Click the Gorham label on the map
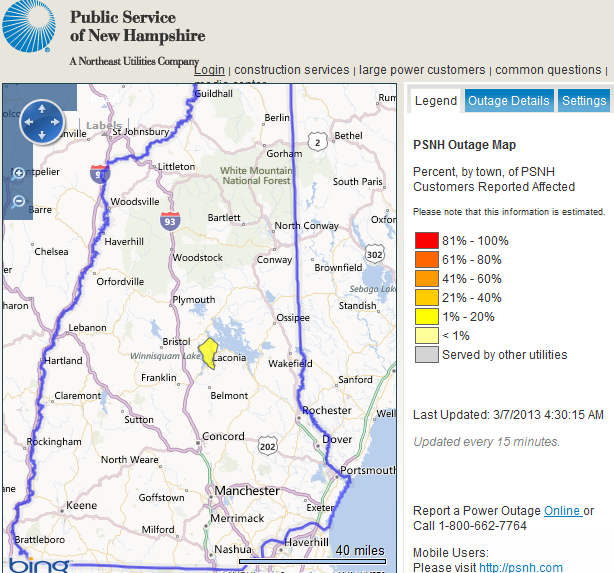 (x=284, y=154)
